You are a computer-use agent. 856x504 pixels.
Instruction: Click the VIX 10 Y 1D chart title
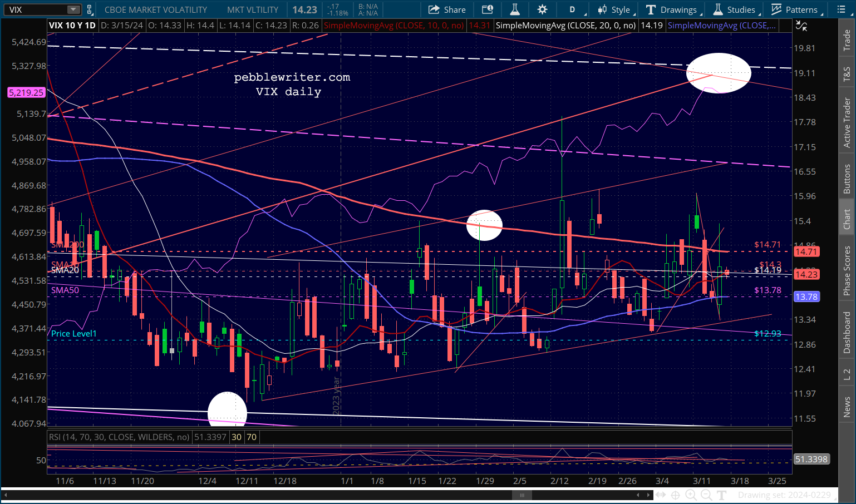click(72, 26)
